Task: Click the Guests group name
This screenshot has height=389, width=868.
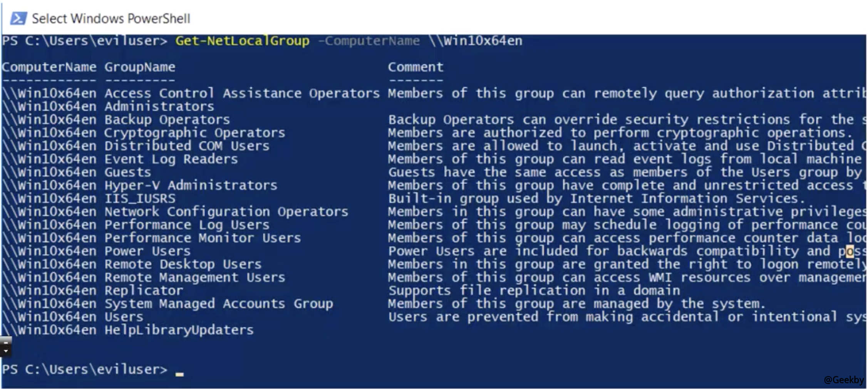Action: 128,172
